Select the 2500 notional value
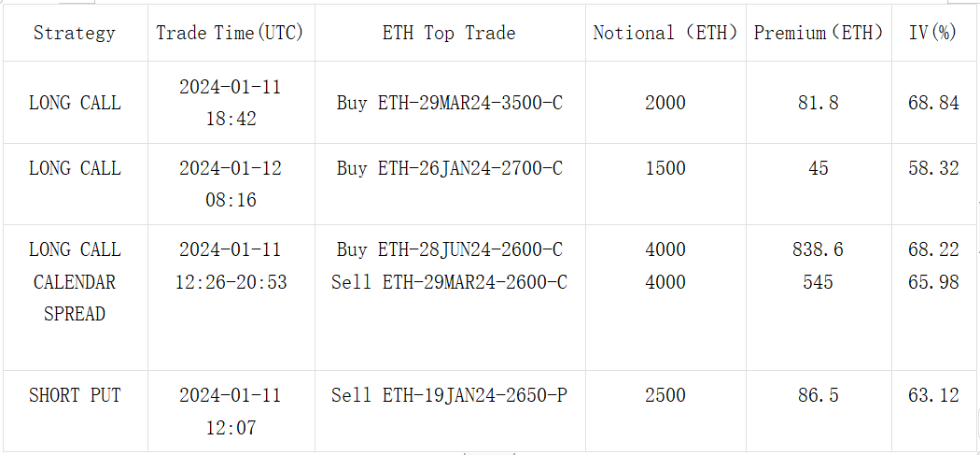The width and height of the screenshot is (980, 455). click(665, 395)
